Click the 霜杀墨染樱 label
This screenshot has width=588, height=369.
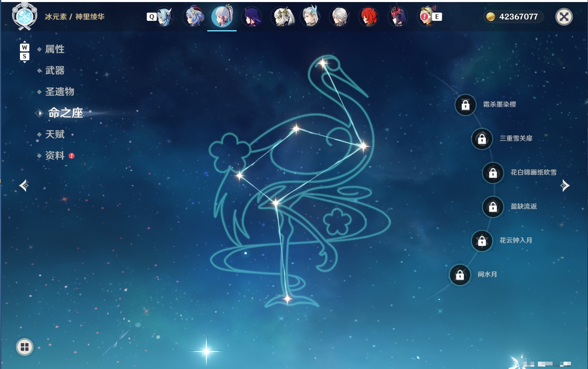[x=500, y=104]
